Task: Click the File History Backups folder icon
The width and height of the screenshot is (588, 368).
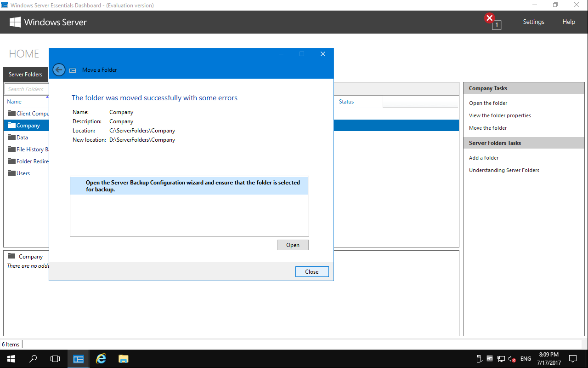Action: (x=11, y=149)
